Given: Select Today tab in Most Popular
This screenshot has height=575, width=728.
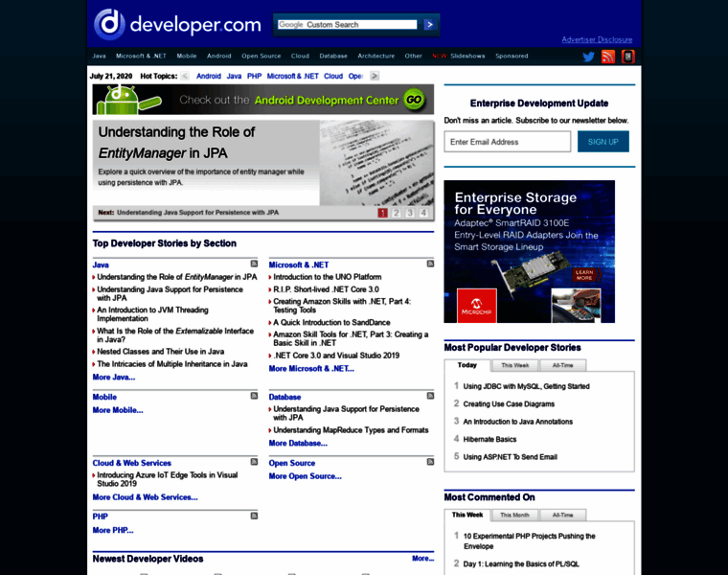Looking at the screenshot, I should coord(467,365).
